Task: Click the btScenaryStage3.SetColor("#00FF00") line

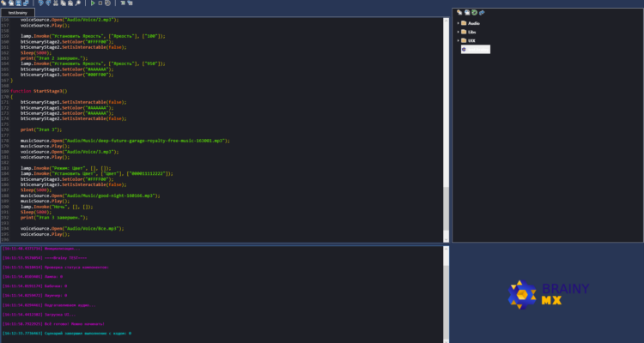Action: [67, 75]
